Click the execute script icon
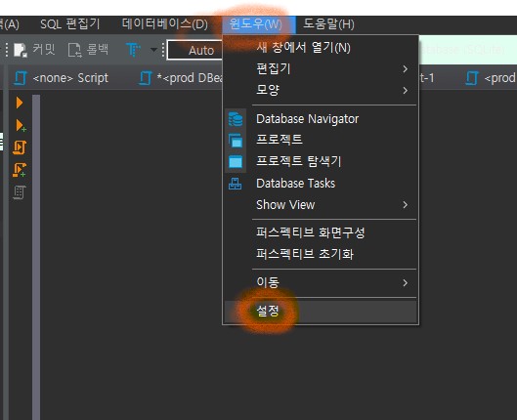This screenshot has width=517, height=420. point(20,147)
